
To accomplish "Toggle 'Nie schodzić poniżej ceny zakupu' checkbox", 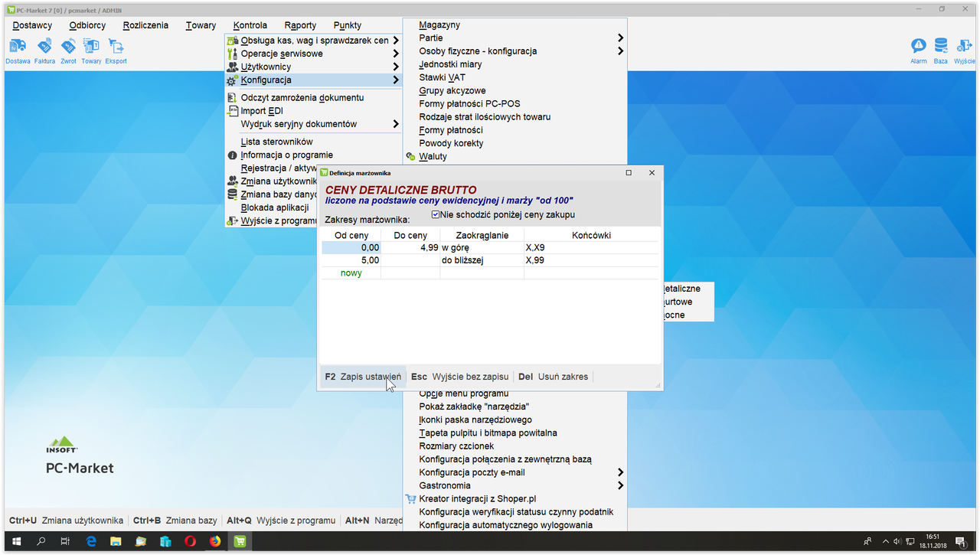I will pos(436,214).
